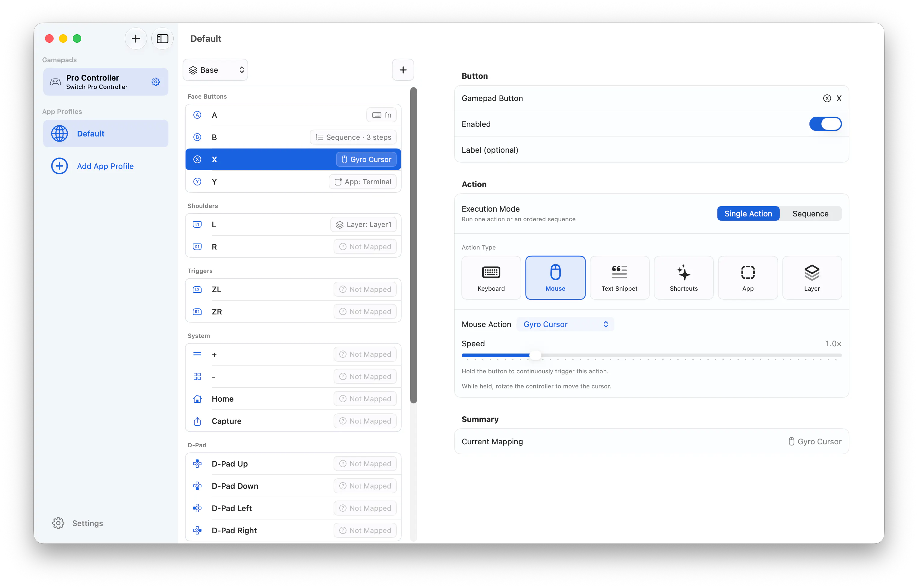Select the Layer action type
The height and width of the screenshot is (588, 918).
pyautogui.click(x=812, y=277)
